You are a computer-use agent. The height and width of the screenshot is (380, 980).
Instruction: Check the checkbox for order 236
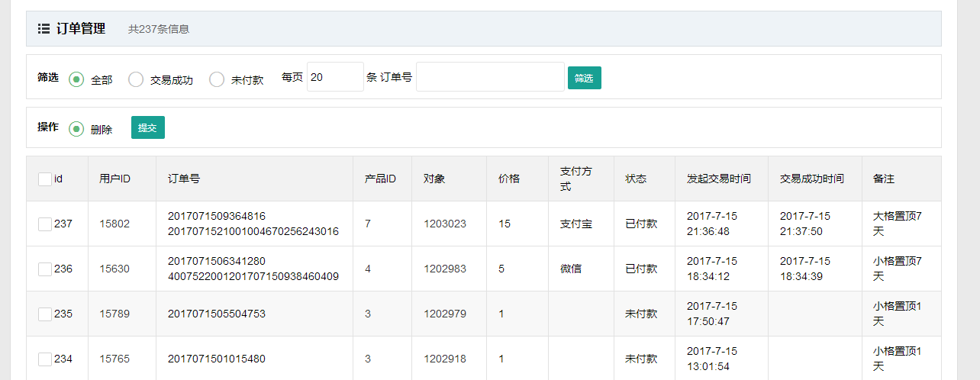click(45, 269)
